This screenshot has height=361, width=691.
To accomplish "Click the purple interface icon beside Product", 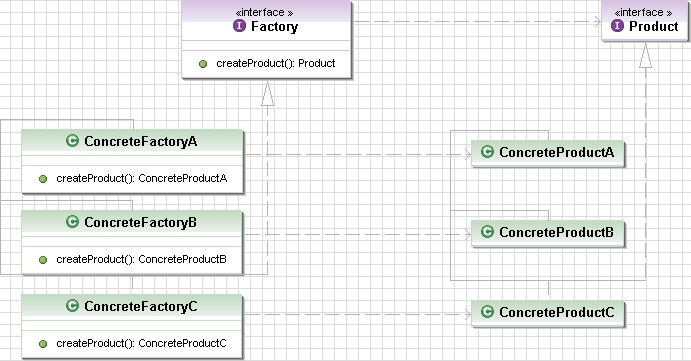I will pos(617,26).
